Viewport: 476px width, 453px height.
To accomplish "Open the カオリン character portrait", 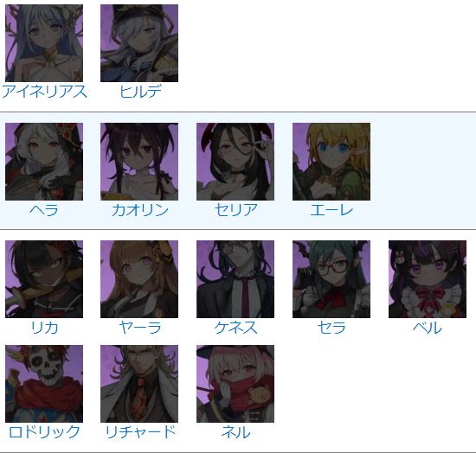I will (139, 162).
